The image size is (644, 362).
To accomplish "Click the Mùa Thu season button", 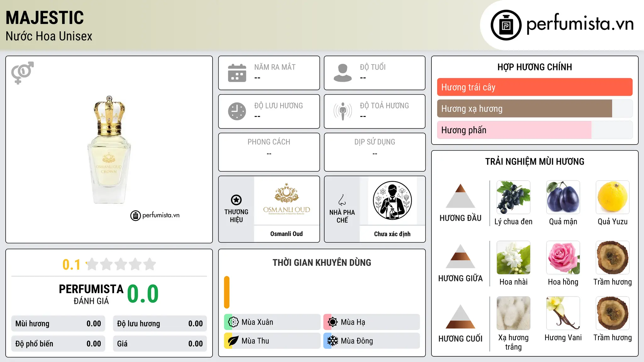I will 272,341.
